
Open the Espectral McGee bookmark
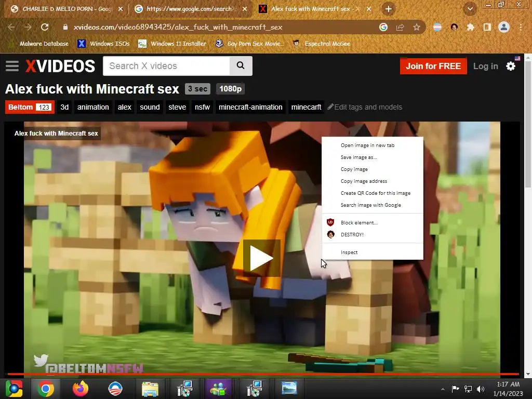[x=321, y=44]
